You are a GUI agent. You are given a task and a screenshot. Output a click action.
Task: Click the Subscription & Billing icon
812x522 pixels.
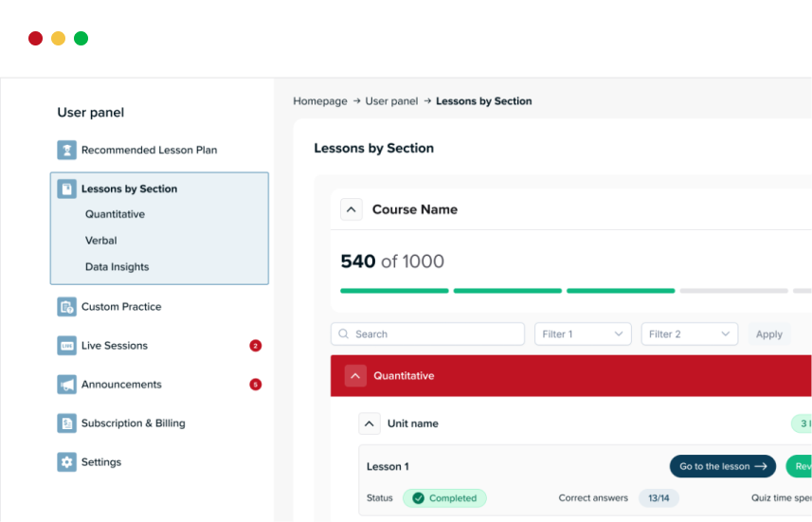(67, 423)
